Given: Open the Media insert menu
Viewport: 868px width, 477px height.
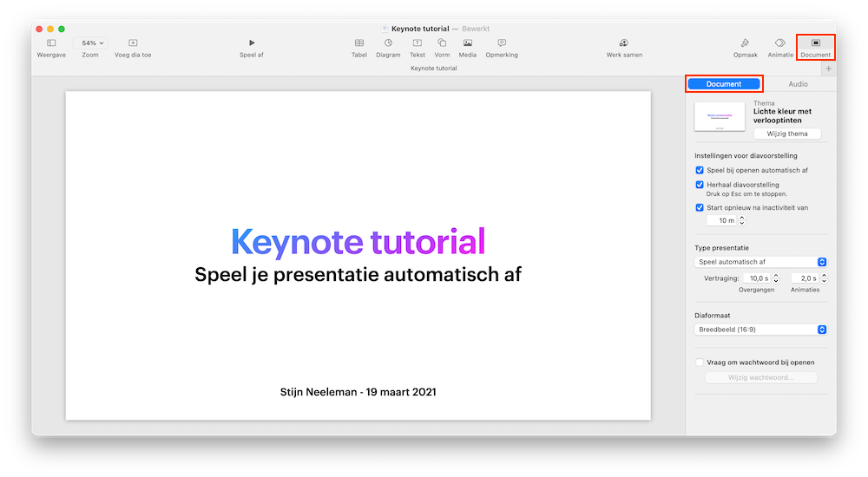Looking at the screenshot, I should [x=468, y=43].
